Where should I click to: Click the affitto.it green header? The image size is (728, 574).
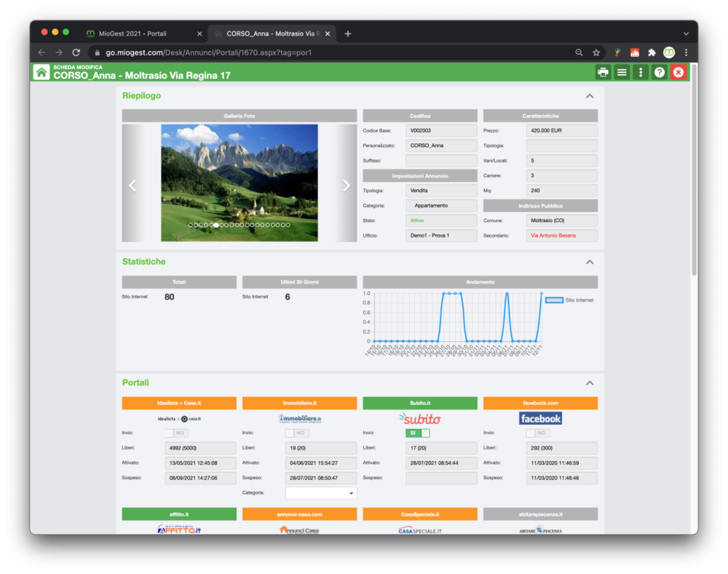tap(179, 514)
